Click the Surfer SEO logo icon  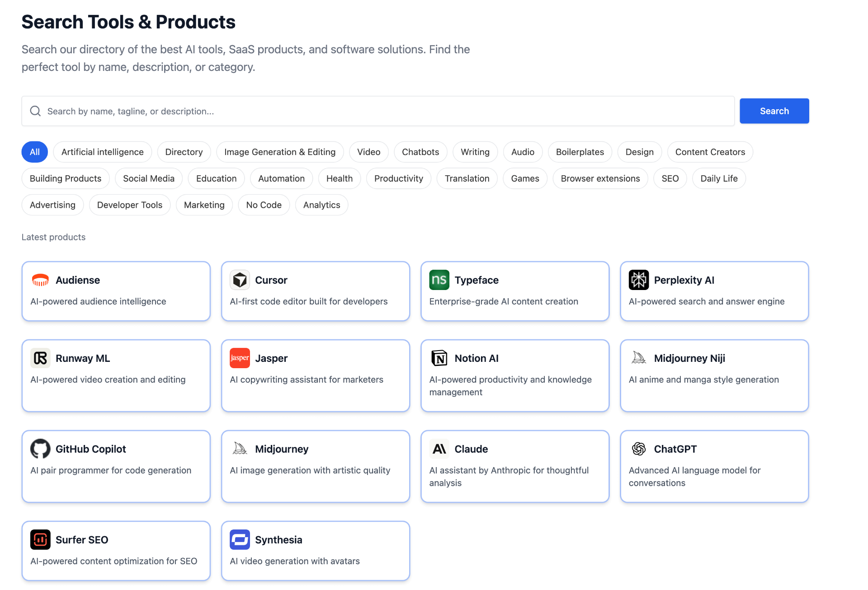40,540
